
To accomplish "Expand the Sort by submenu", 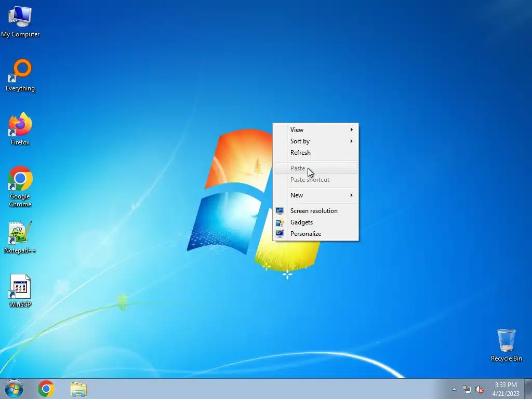I will [x=315, y=141].
